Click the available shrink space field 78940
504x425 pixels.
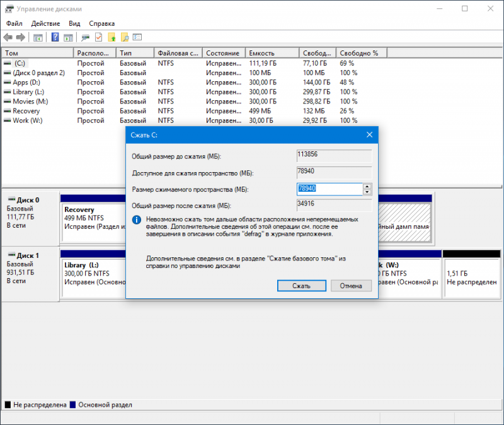[x=335, y=172]
